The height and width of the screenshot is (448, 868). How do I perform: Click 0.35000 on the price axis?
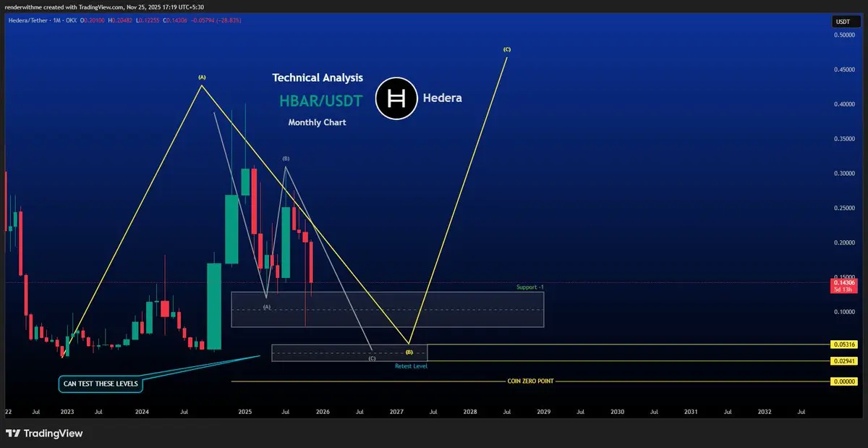click(x=843, y=139)
